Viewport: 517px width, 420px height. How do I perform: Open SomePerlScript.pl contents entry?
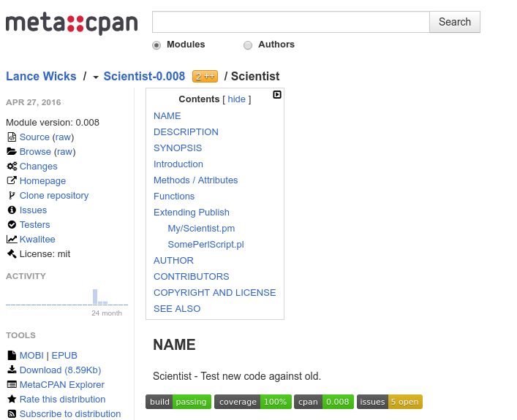pyautogui.click(x=206, y=245)
